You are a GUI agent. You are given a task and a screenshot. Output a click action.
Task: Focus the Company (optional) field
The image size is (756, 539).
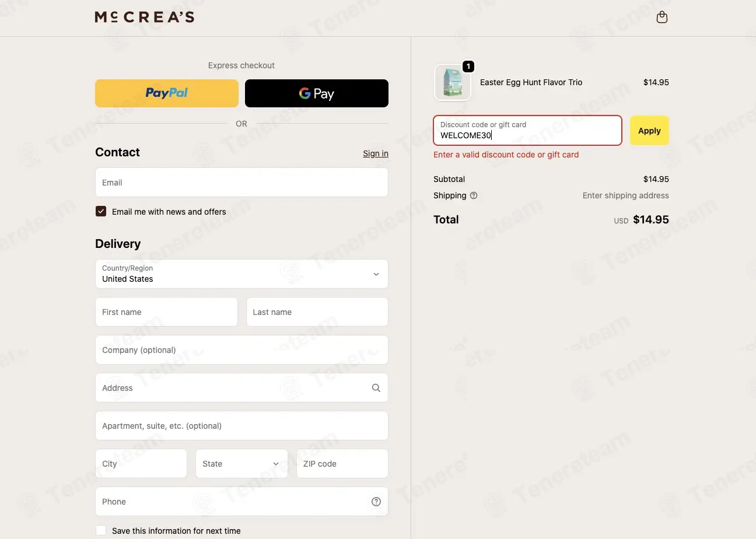tap(242, 350)
